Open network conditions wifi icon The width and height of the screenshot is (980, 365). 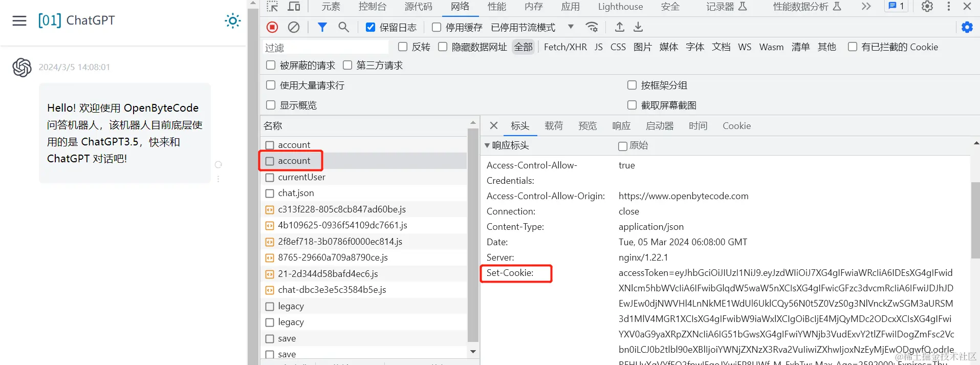click(x=592, y=27)
